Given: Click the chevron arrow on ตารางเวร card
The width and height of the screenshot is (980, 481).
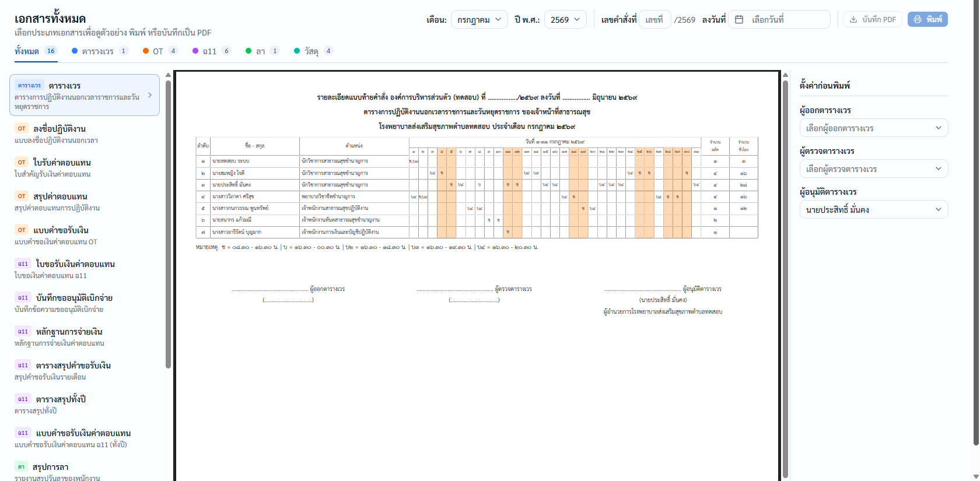Looking at the screenshot, I should pyautogui.click(x=150, y=95).
